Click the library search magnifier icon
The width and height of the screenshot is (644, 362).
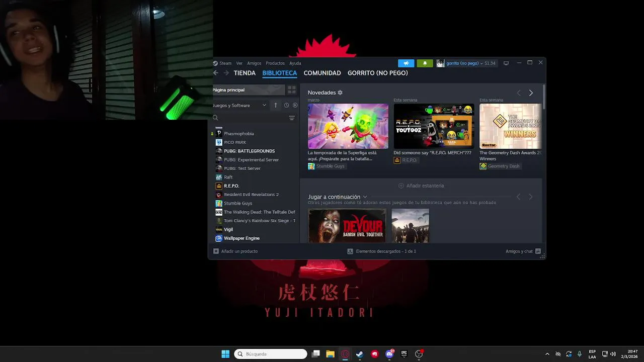point(215,118)
